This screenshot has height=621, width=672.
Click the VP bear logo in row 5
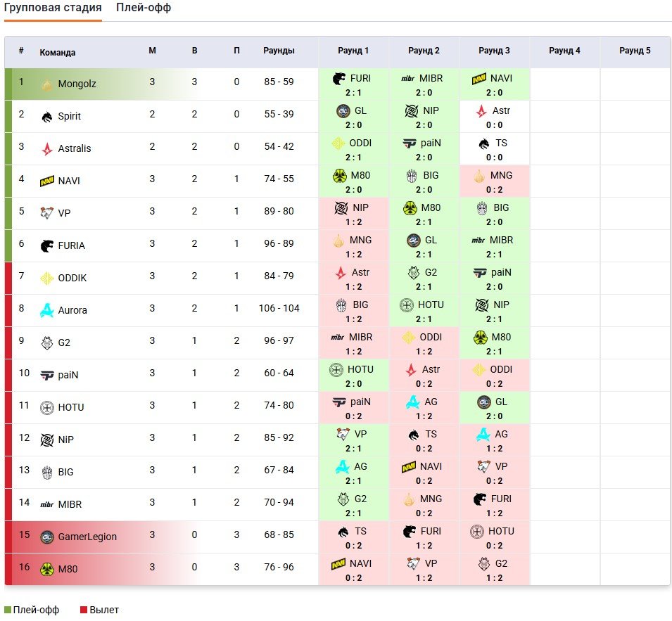pos(46,214)
